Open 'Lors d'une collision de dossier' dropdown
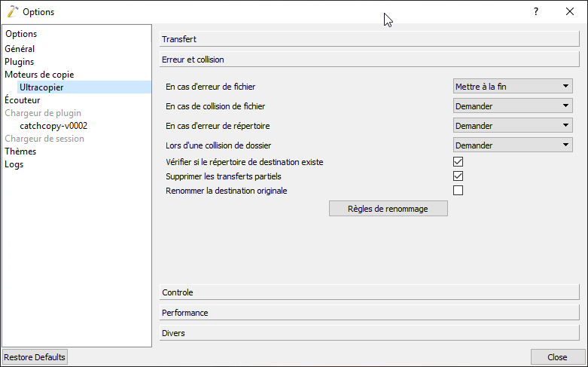Image resolution: width=588 pixels, height=367 pixels. pyautogui.click(x=513, y=145)
